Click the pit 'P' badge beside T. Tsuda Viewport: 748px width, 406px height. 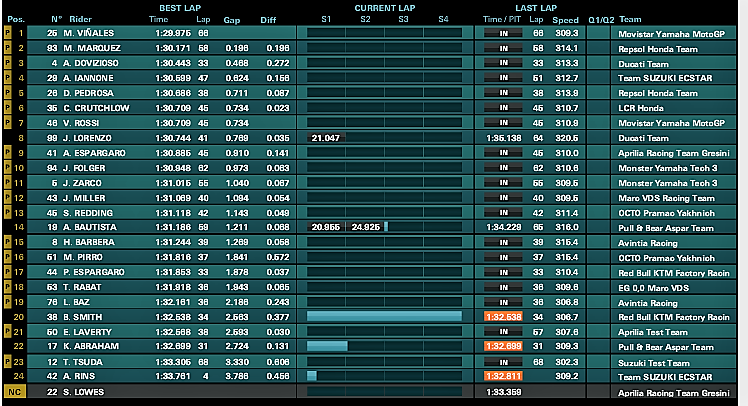point(8,362)
